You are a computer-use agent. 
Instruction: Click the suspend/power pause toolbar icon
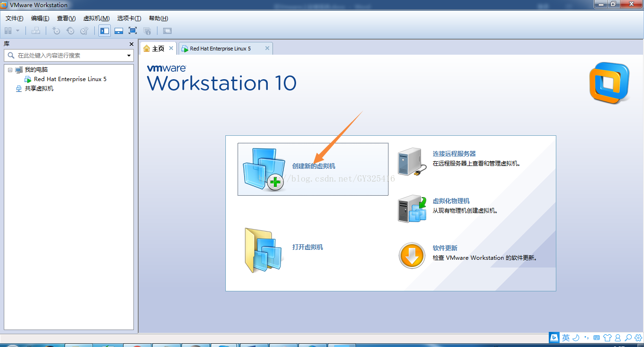pos(8,31)
